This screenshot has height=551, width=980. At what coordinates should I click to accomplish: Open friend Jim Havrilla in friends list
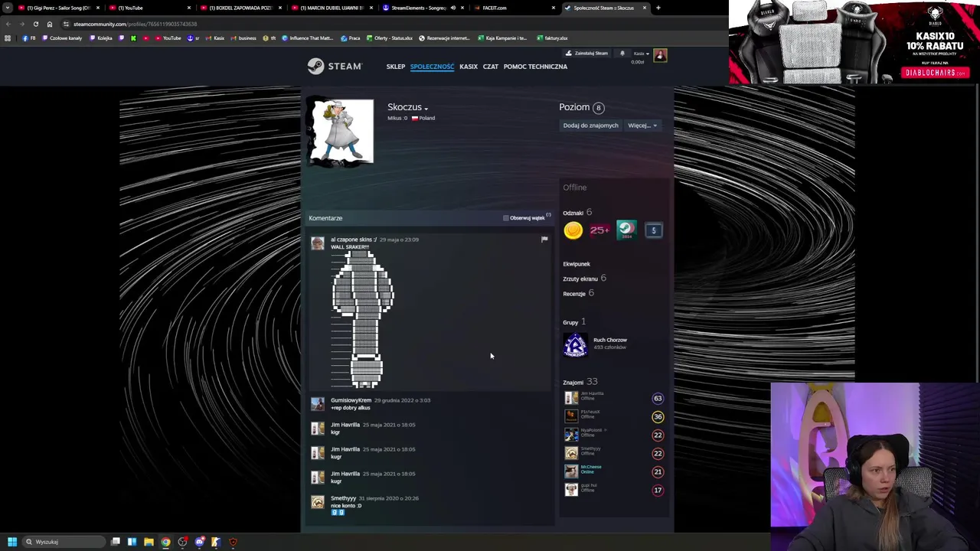(x=613, y=398)
